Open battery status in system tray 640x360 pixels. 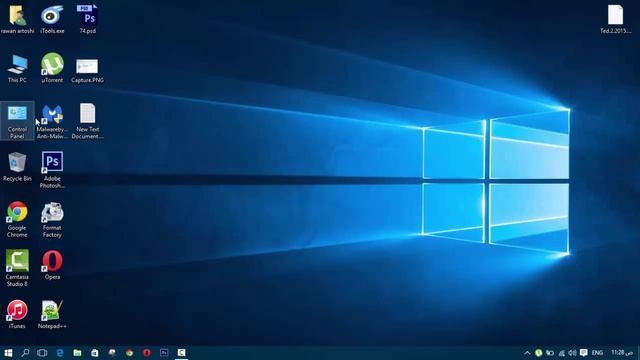(550, 353)
